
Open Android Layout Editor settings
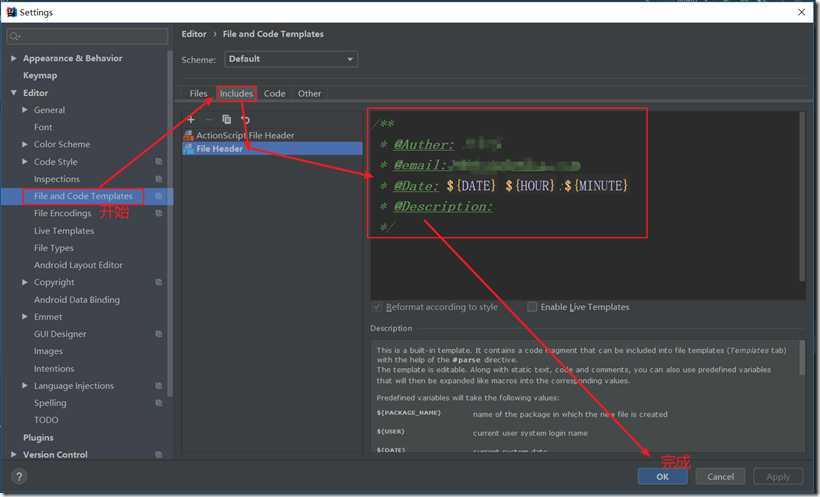pyautogui.click(x=78, y=265)
